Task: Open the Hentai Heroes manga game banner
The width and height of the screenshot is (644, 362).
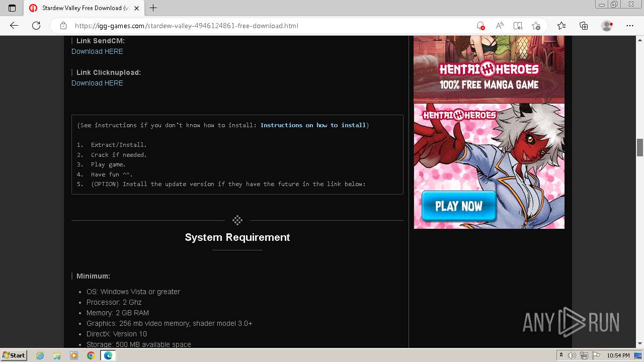Action: pos(489,69)
